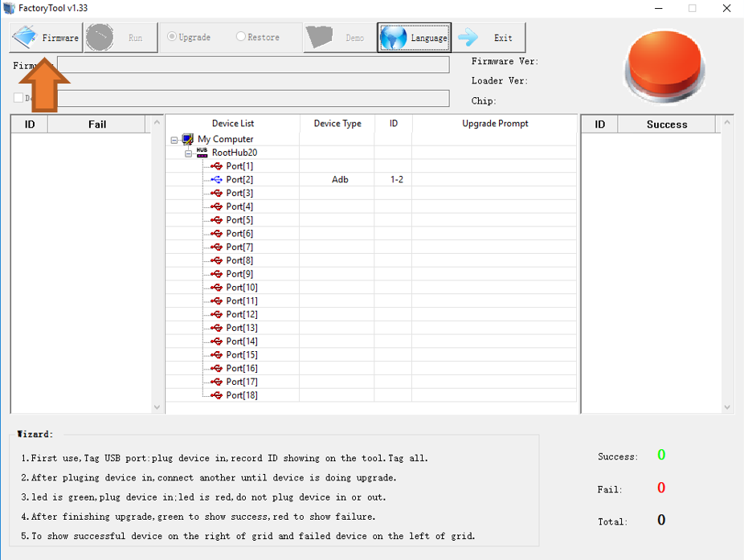Viewport: 744px width, 560px height.
Task: Click the Port[13] USB icon
Action: click(216, 328)
